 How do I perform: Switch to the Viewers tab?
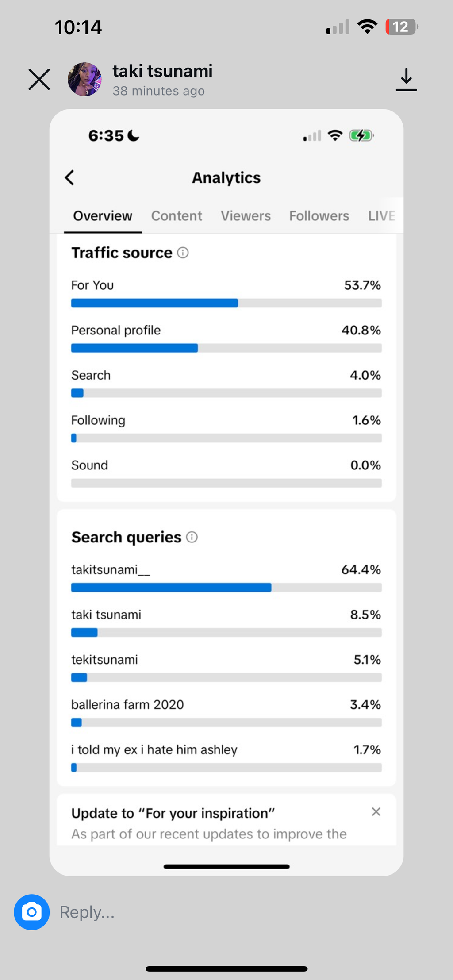(246, 216)
